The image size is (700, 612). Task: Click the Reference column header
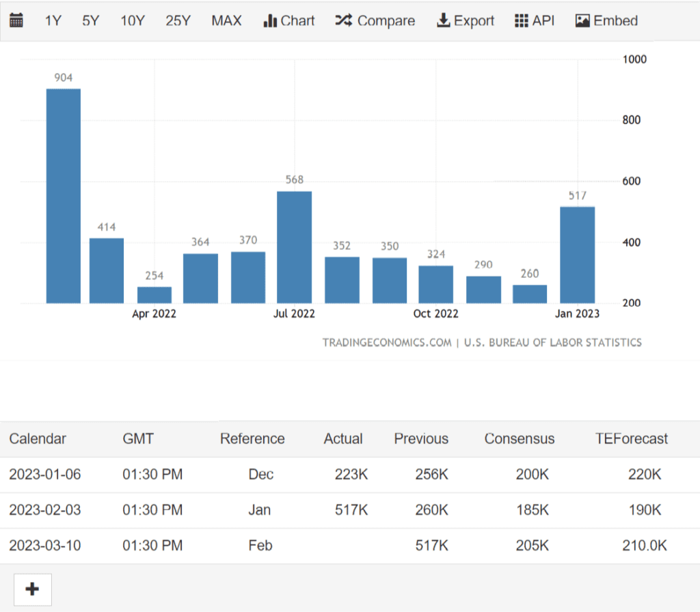pyautogui.click(x=252, y=439)
